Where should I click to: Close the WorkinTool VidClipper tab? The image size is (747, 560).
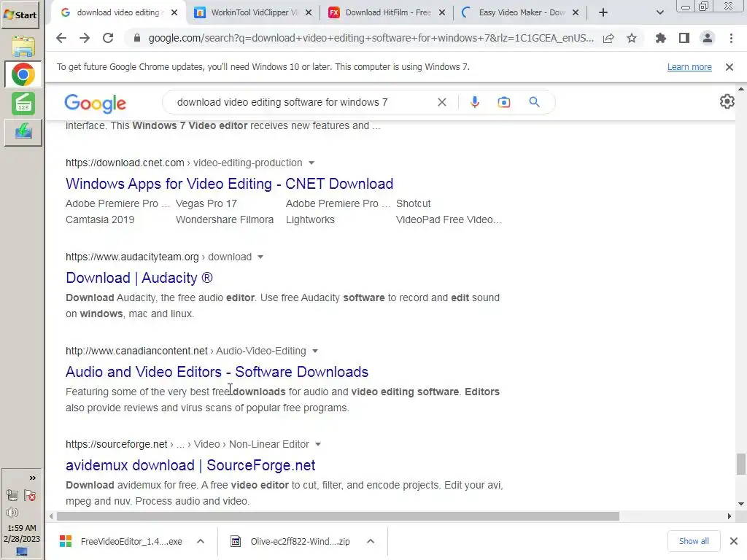[309, 13]
